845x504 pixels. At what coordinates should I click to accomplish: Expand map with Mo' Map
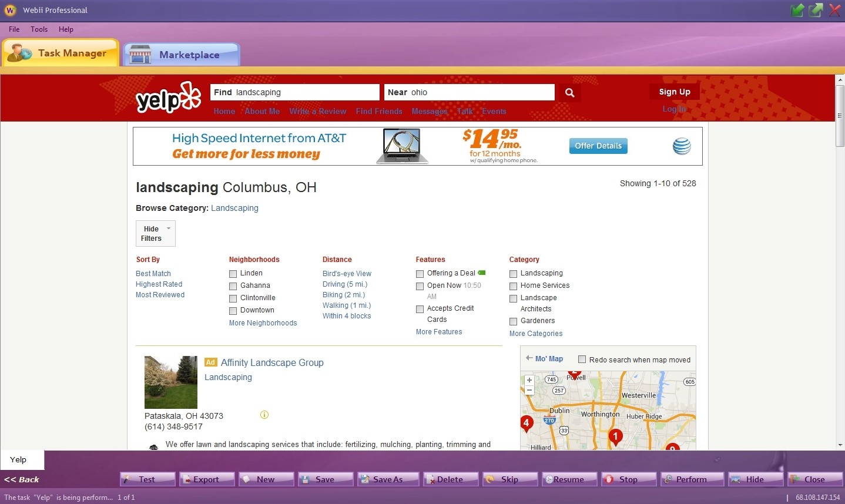point(544,358)
